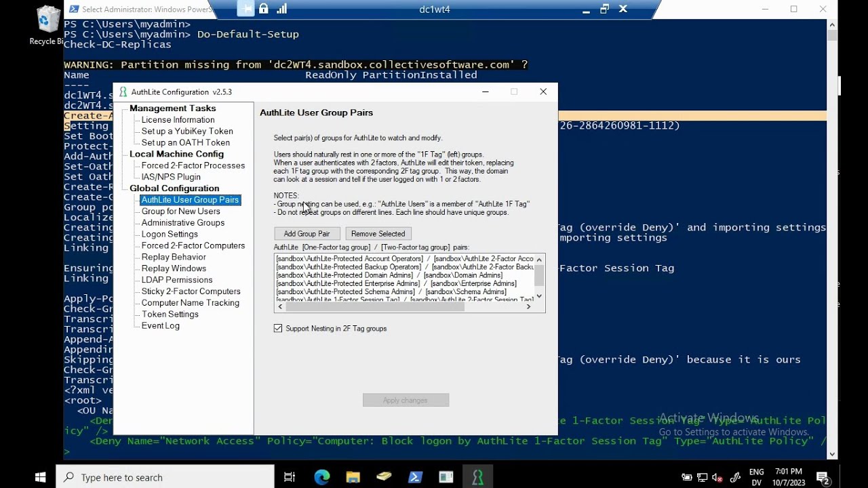Open Forced 2-Factor Processes

coord(193,165)
